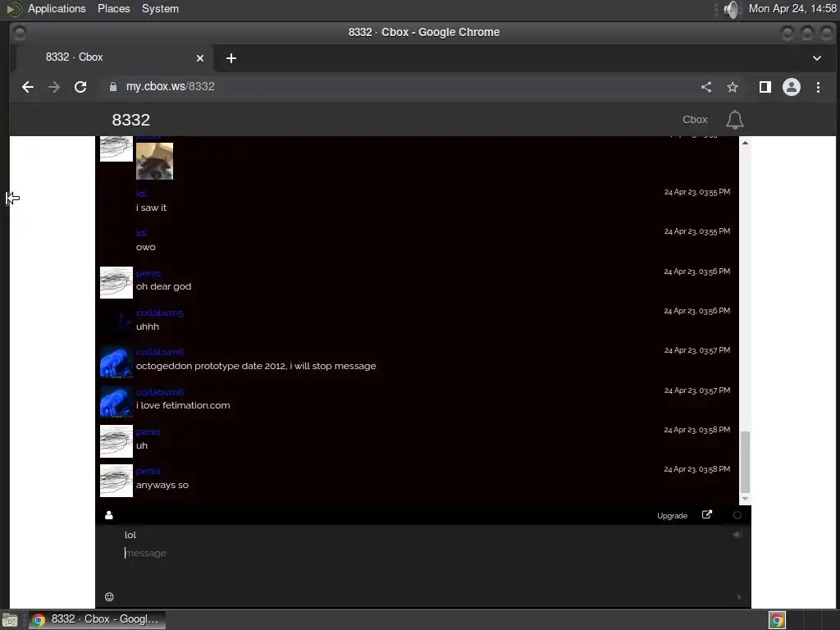The image size is (840, 630).
Task: Open the emoji smiley picker
Action: [109, 596]
